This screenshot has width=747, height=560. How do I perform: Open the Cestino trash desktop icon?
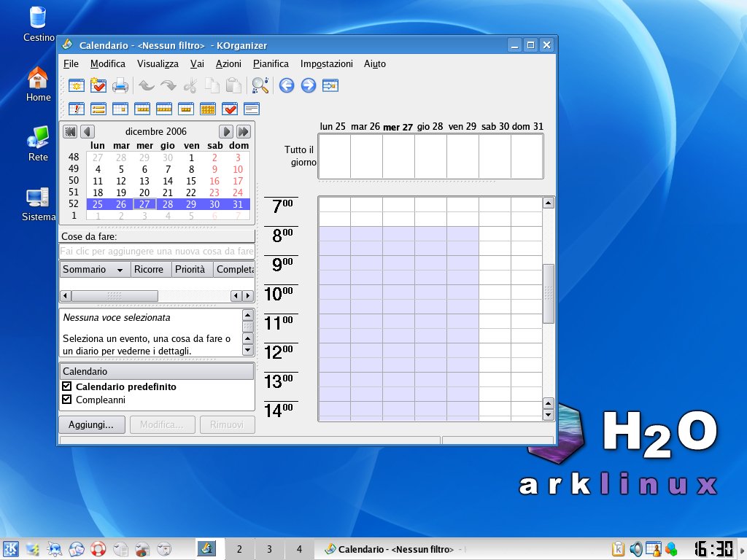point(38,24)
